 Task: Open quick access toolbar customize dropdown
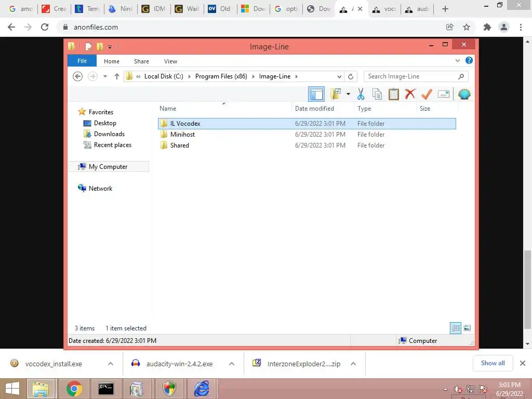110,47
